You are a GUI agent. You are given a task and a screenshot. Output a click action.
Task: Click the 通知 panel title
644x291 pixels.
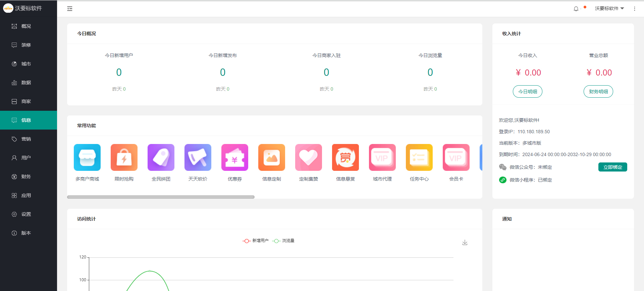(507, 219)
